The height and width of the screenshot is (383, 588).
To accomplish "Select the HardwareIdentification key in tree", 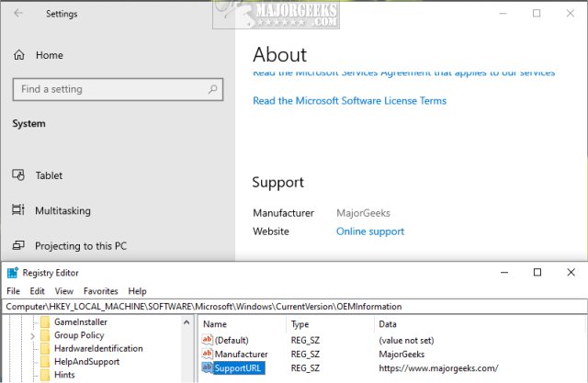I will point(98,348).
